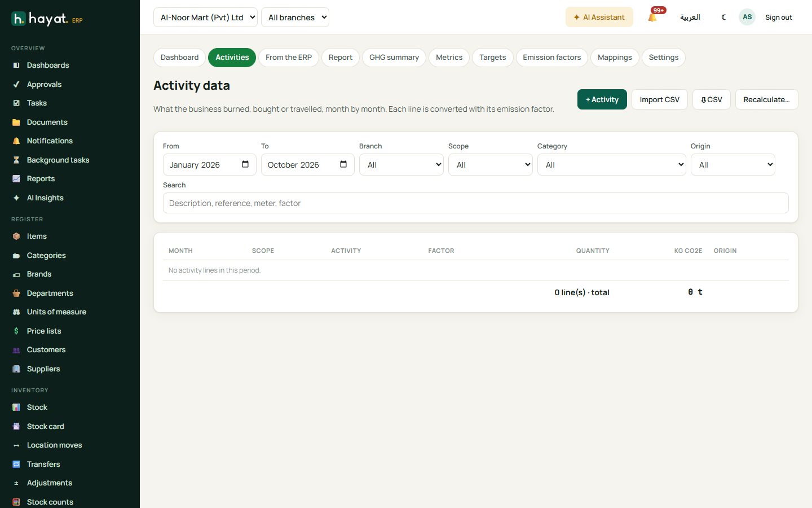Open Suppliers building icon
Viewport: 812px width, 508px height.
(x=16, y=369)
